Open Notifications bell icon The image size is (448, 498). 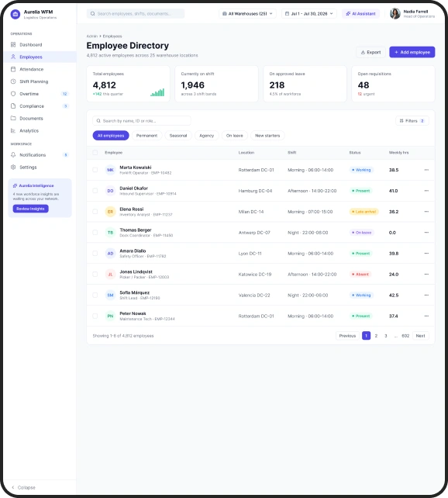tap(13, 155)
